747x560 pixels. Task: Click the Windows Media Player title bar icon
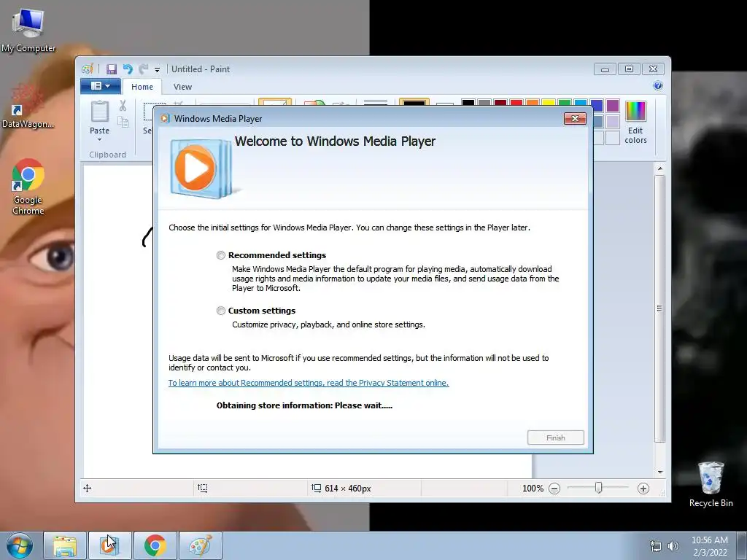165,119
